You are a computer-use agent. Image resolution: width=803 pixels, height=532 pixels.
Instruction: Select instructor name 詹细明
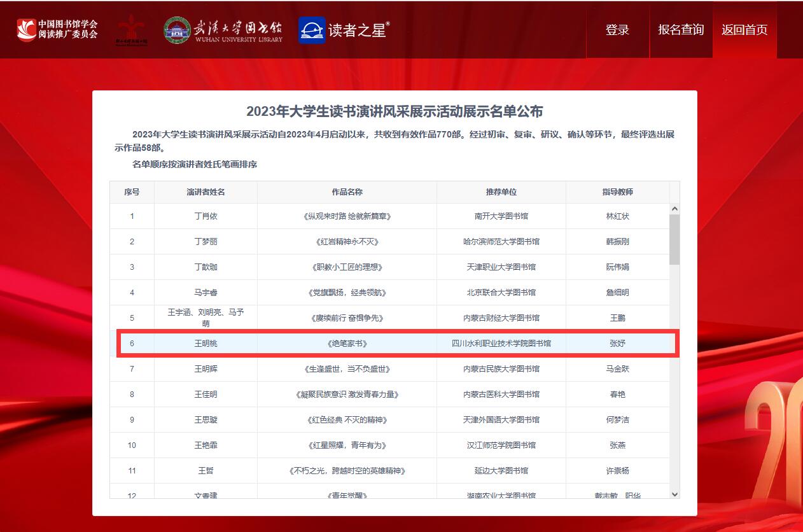point(618,293)
